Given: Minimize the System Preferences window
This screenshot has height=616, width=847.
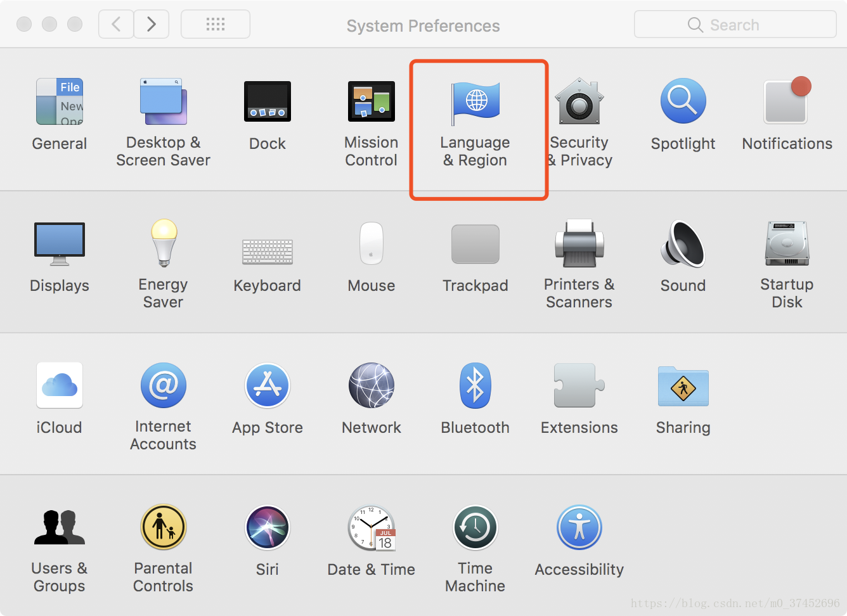Looking at the screenshot, I should click(x=49, y=24).
